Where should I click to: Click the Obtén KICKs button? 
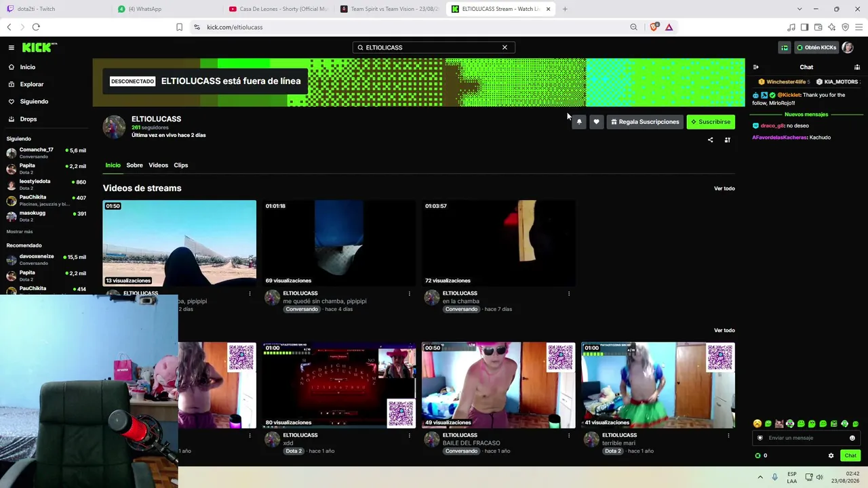click(x=816, y=47)
